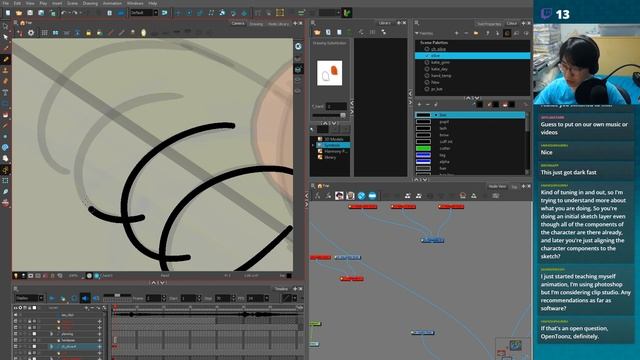Screen dimensions: 640x360
Task: Click the add view plus in Camera panel
Action: pyautogui.click(x=295, y=23)
